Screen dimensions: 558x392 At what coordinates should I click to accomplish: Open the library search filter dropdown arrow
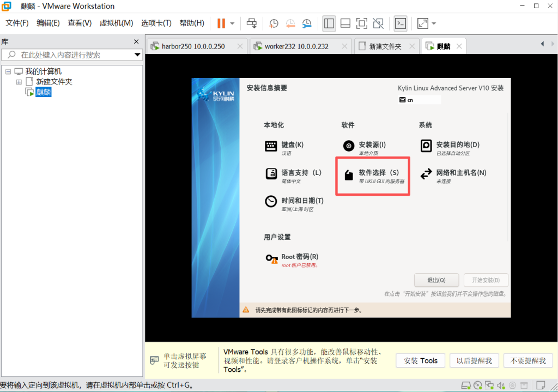pyautogui.click(x=137, y=55)
